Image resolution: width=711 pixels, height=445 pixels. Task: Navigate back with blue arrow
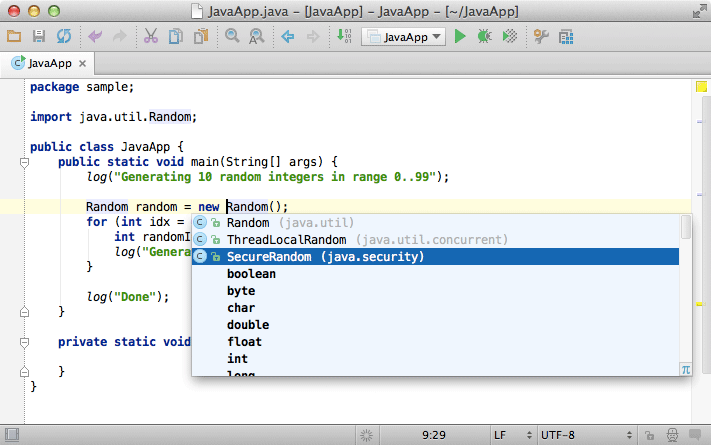(x=288, y=36)
